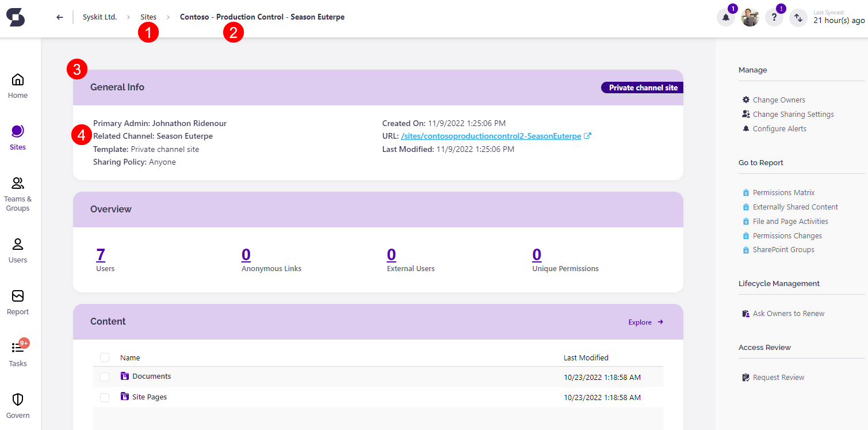
Task: Open profile menu via avatar
Action: 750,17
